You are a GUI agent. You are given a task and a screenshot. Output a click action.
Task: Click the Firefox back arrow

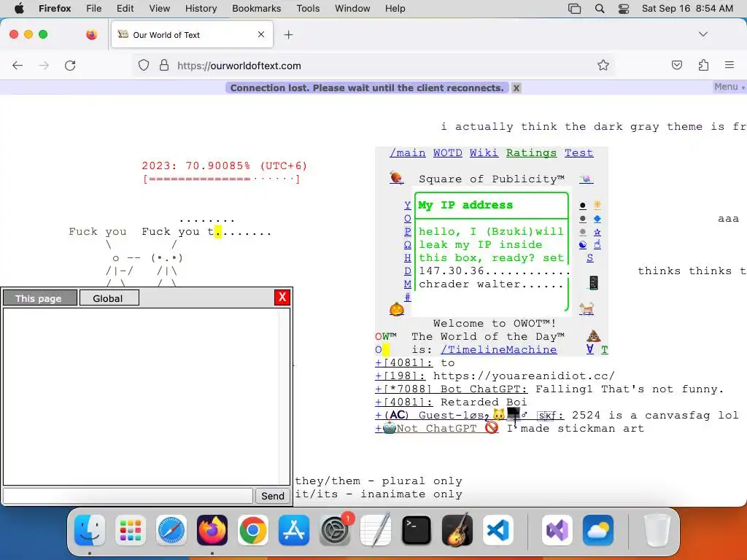click(18, 66)
